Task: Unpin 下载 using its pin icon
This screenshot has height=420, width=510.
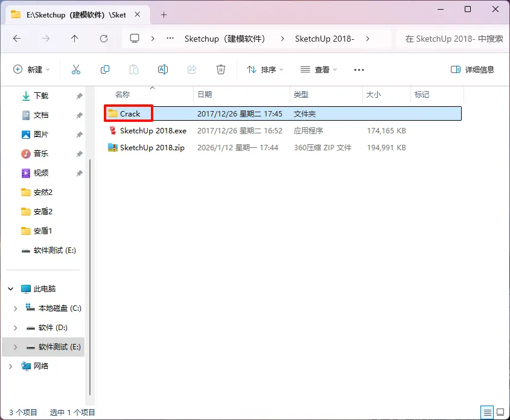Action: [79, 96]
